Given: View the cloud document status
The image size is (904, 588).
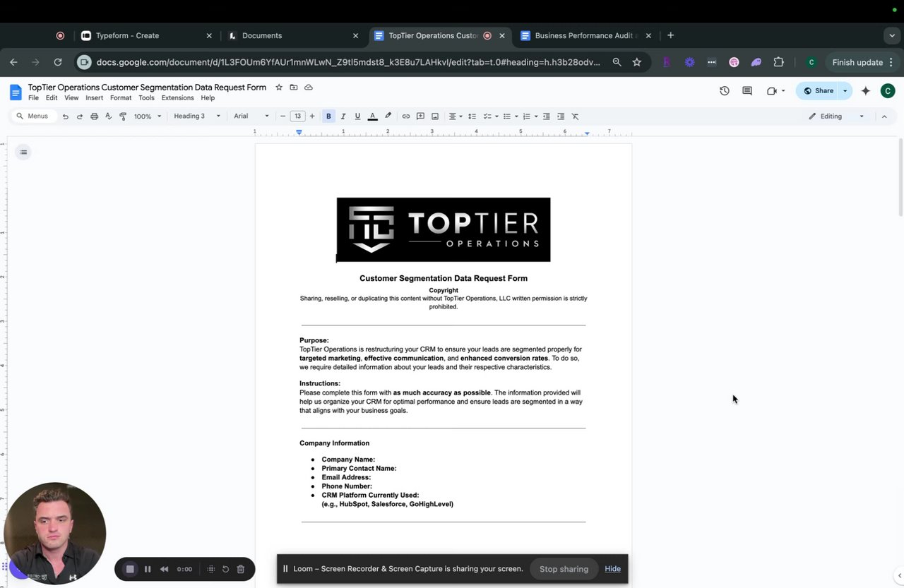Looking at the screenshot, I should [x=309, y=88].
